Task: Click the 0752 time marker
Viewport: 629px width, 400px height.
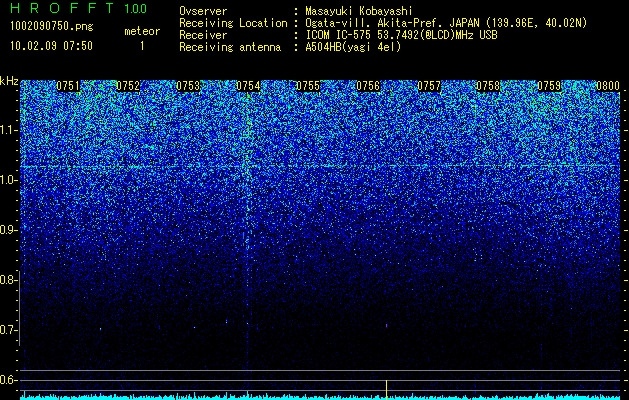Action: coord(128,86)
